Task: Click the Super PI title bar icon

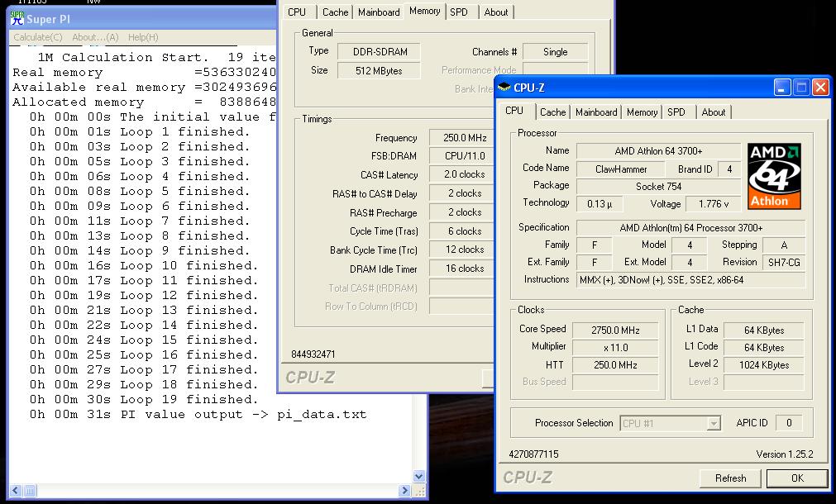Action: [17, 19]
